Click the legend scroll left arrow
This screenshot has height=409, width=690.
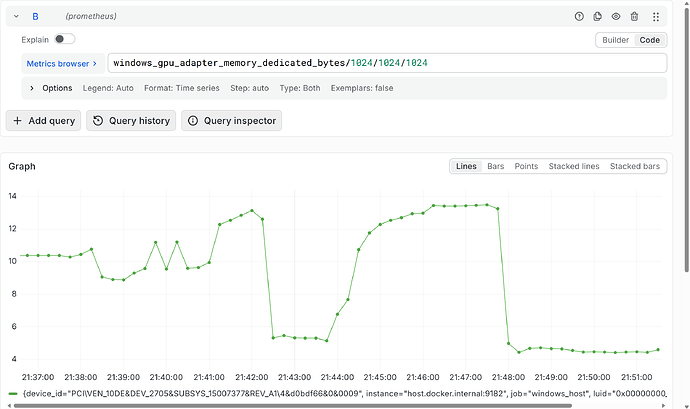click(x=9, y=406)
